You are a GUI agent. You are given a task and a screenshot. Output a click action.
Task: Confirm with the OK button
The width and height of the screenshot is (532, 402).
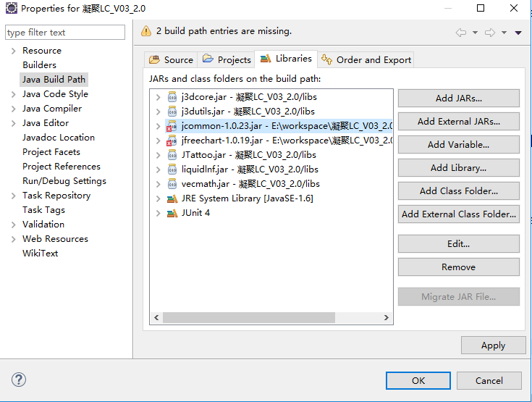tap(418, 380)
